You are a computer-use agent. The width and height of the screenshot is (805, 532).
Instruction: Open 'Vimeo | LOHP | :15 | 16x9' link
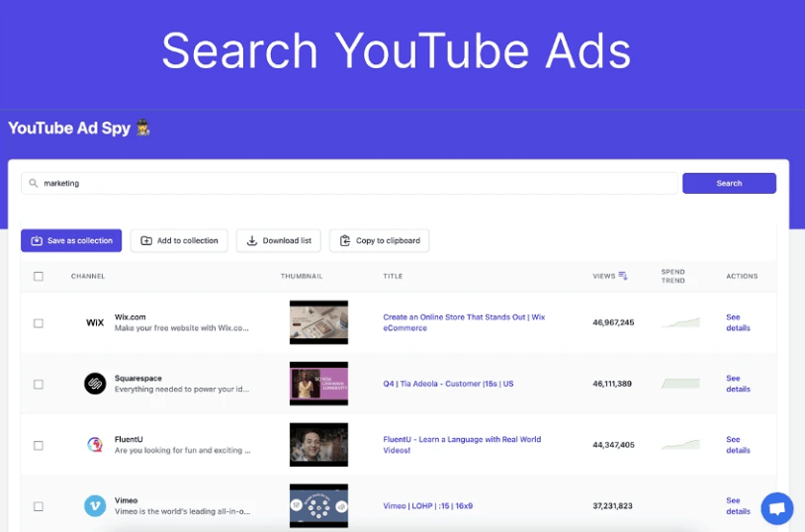coord(427,506)
